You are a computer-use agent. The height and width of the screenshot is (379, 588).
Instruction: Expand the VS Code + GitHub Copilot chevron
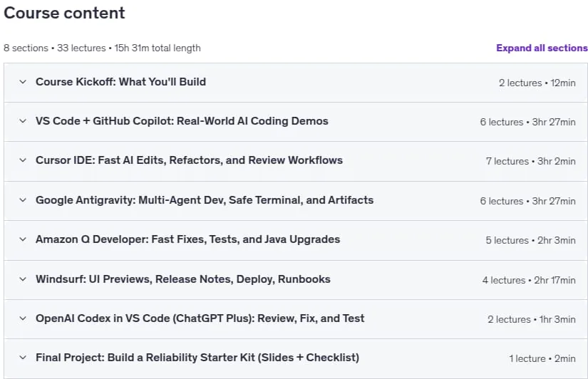(23, 121)
